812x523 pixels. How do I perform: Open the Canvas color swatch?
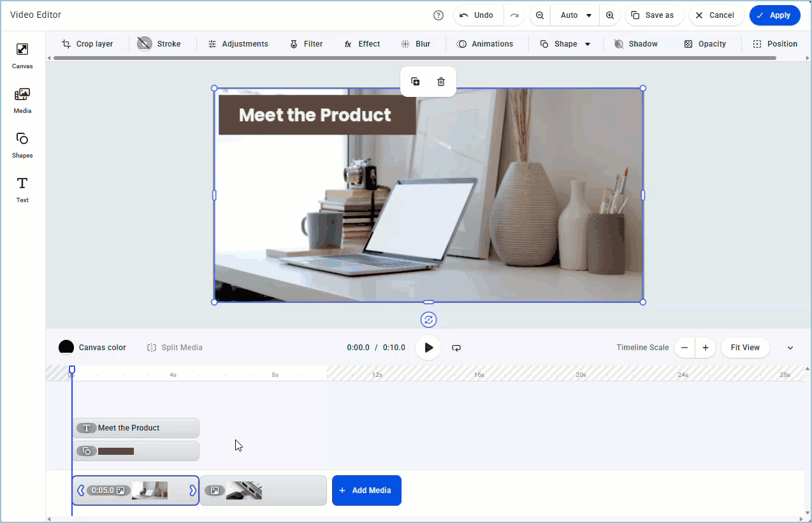(x=66, y=348)
